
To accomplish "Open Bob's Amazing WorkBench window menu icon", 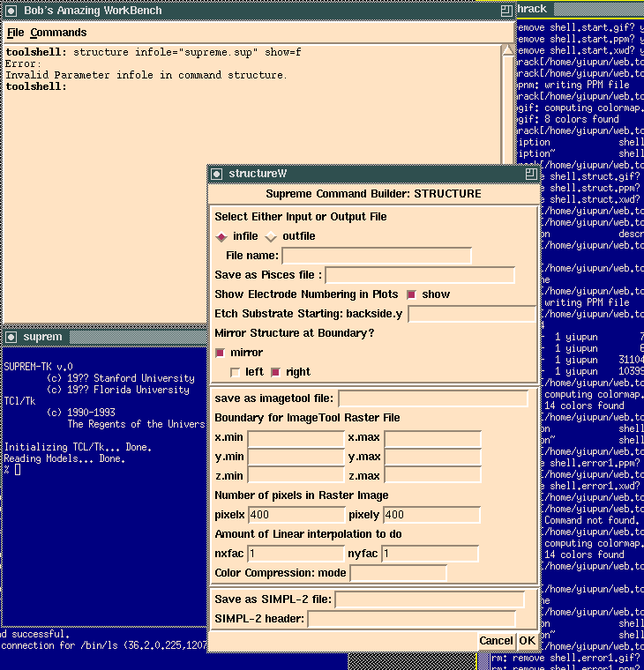I will click(x=8, y=10).
